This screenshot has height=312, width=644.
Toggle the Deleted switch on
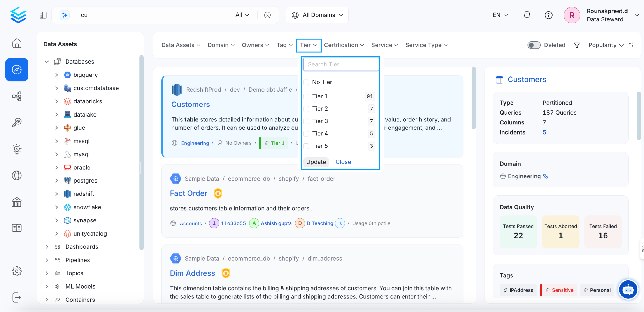tap(534, 45)
